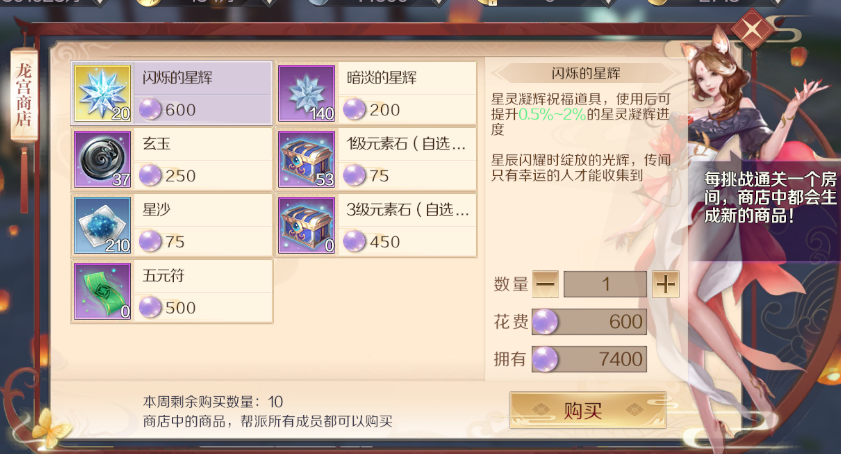This screenshot has width=841, height=454.
Task: Click the 购买 purchase button
Action: coord(588,411)
